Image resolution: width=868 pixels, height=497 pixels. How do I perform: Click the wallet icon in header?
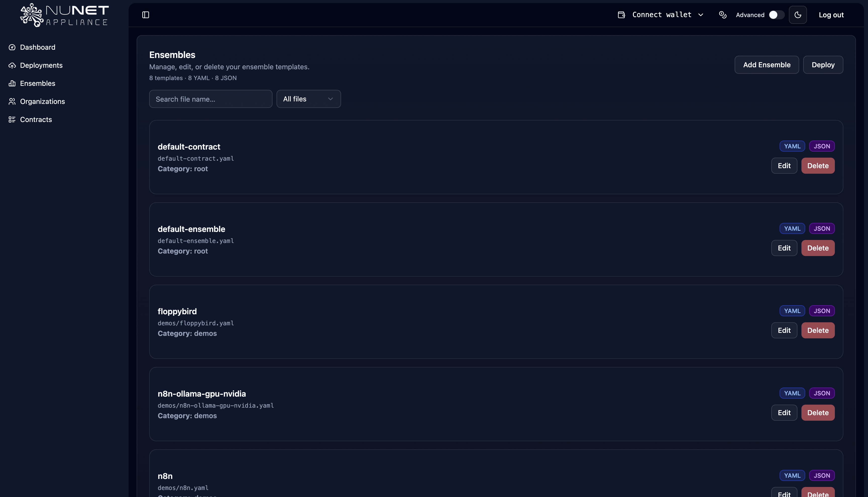(x=621, y=15)
